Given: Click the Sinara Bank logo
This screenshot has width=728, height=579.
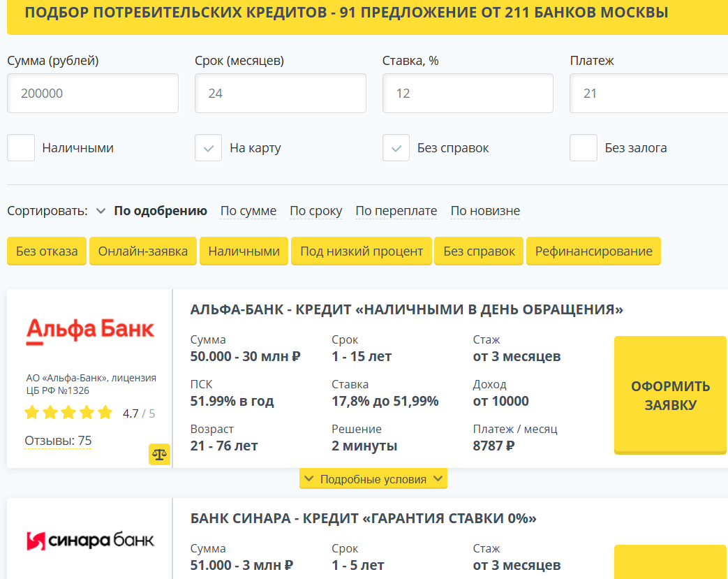Looking at the screenshot, I should pyautogui.click(x=90, y=540).
